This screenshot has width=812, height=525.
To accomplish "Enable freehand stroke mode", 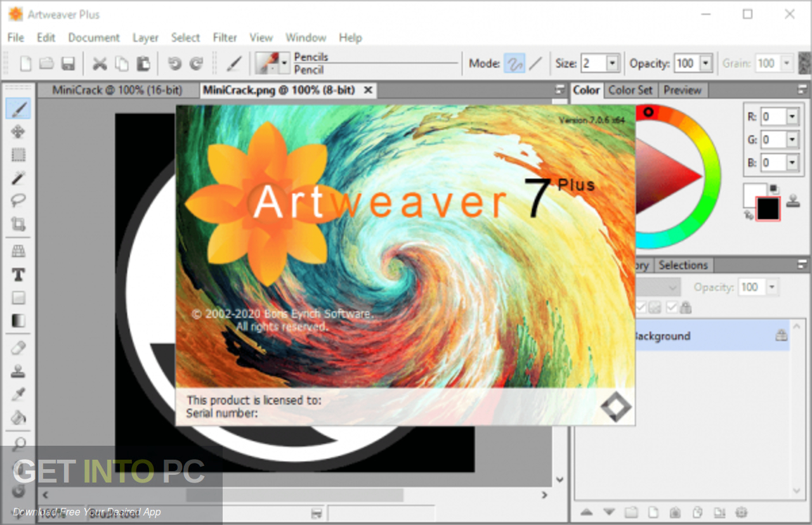I will click(514, 63).
